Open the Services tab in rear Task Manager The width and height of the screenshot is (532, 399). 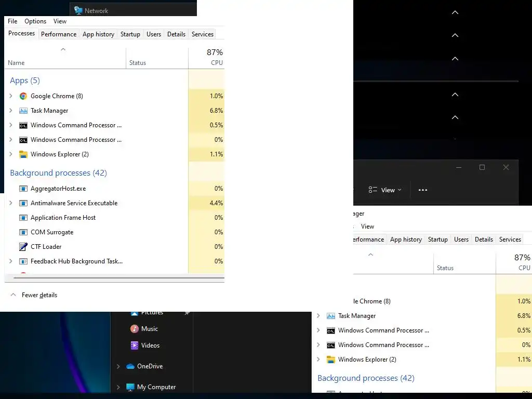tap(510, 240)
